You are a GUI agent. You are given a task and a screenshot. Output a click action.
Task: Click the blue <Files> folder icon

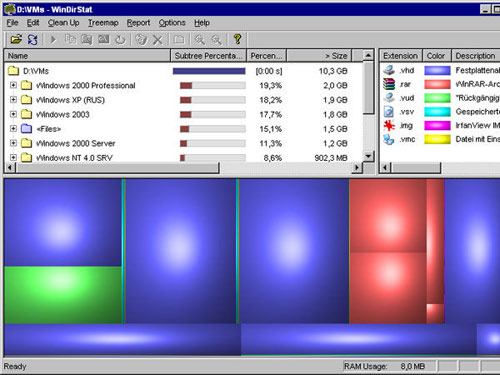26,128
